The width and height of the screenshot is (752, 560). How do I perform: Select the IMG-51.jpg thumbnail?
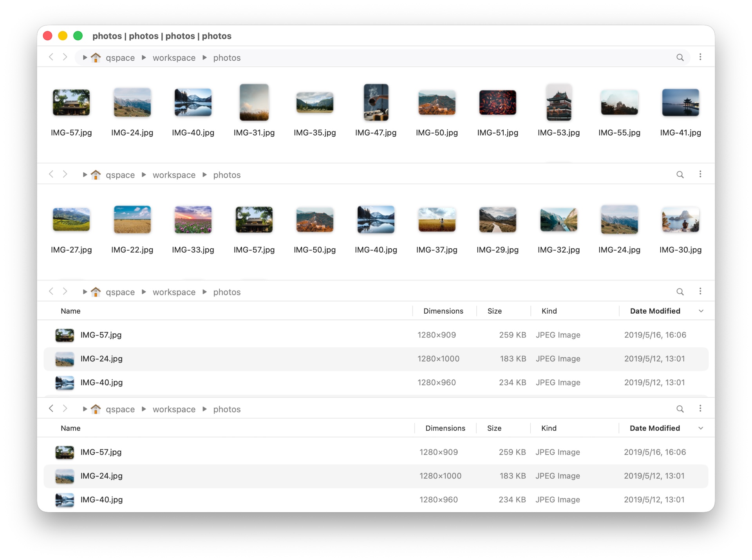(x=497, y=103)
